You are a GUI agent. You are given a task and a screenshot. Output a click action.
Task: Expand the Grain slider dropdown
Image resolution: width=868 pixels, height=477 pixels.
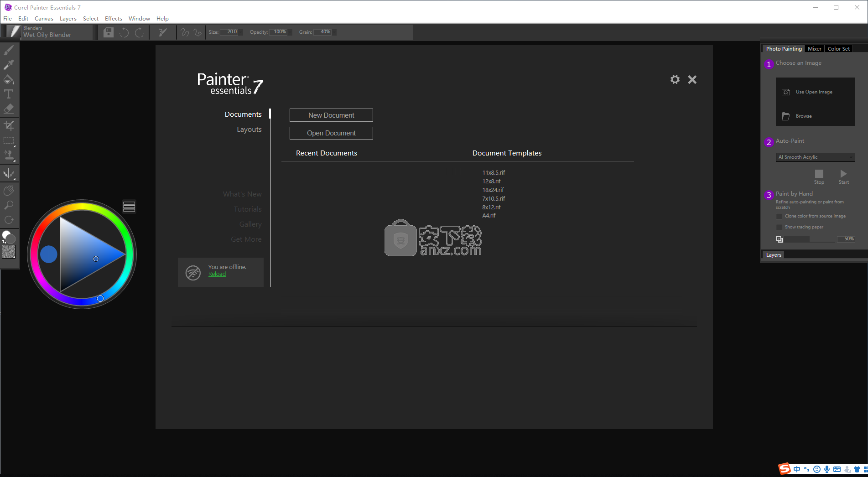pos(334,32)
